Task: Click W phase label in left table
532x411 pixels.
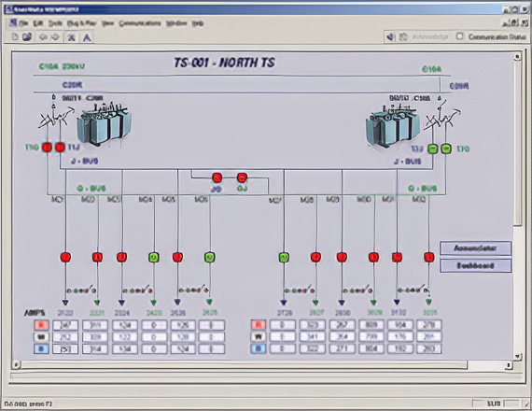Action: pyautogui.click(x=41, y=337)
